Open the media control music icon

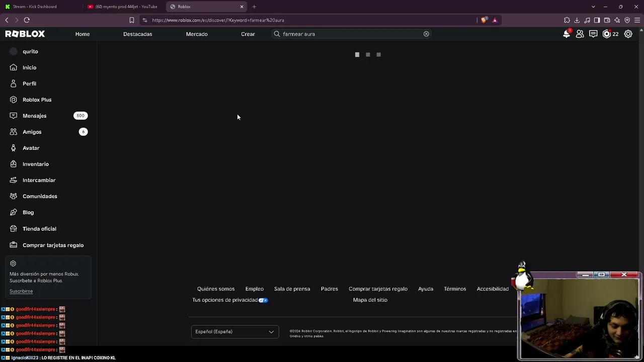pos(587,20)
